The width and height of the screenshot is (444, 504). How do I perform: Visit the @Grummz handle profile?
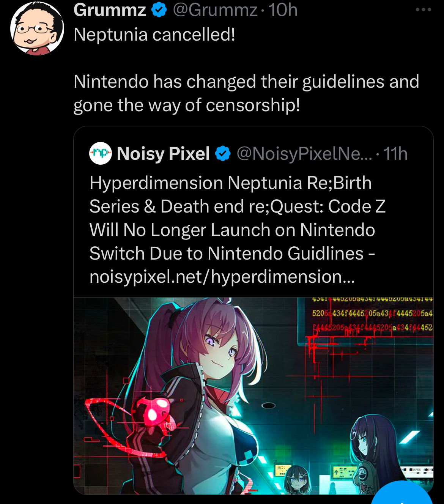pos(215,10)
